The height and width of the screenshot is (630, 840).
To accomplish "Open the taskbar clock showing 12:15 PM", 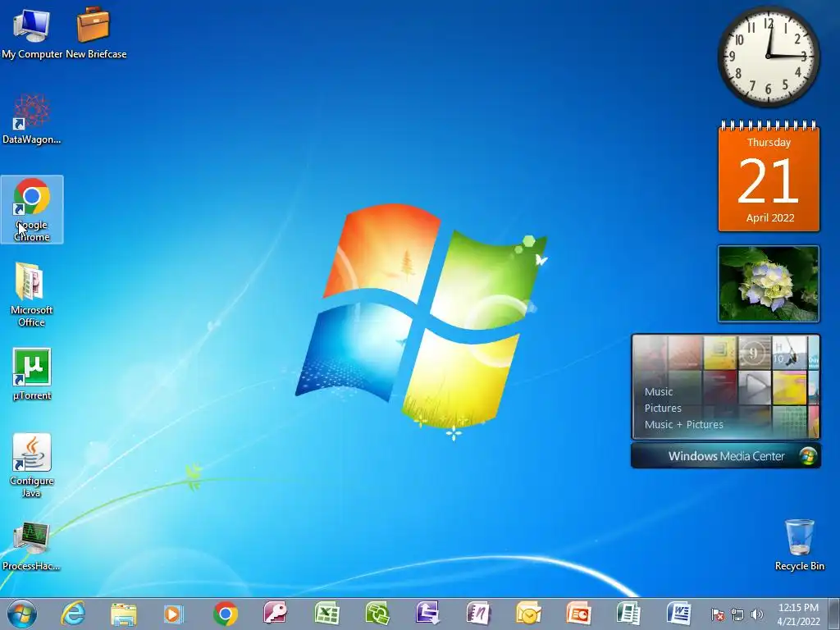I will click(x=798, y=614).
